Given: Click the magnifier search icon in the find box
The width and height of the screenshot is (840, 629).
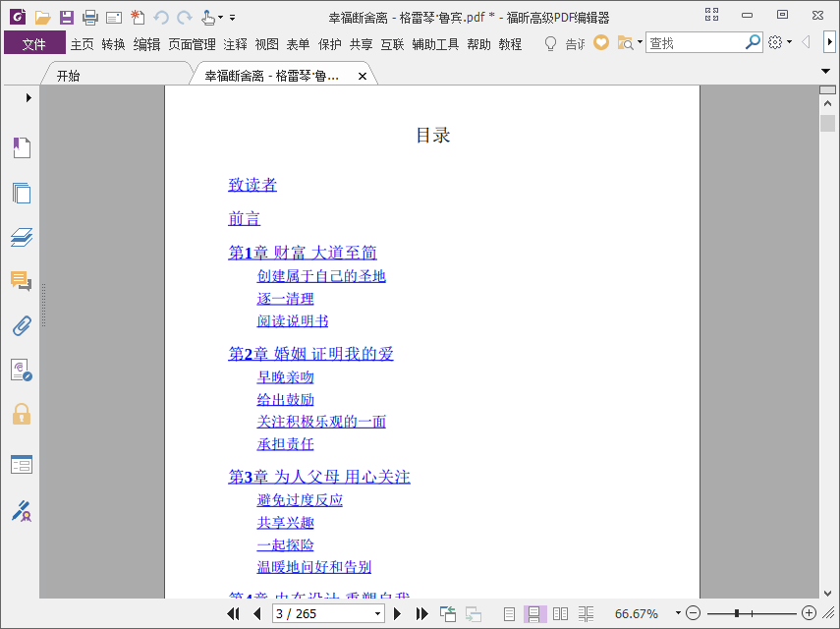Looking at the screenshot, I should coord(753,42).
